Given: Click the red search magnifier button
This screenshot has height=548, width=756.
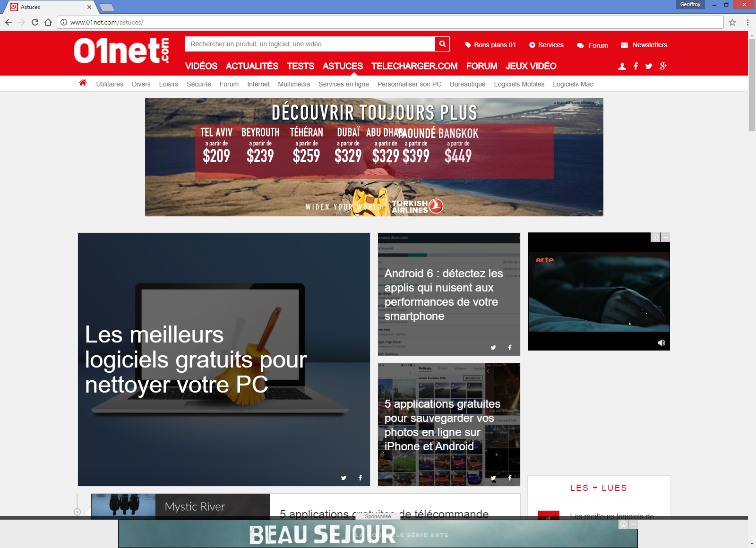Looking at the screenshot, I should coord(442,44).
